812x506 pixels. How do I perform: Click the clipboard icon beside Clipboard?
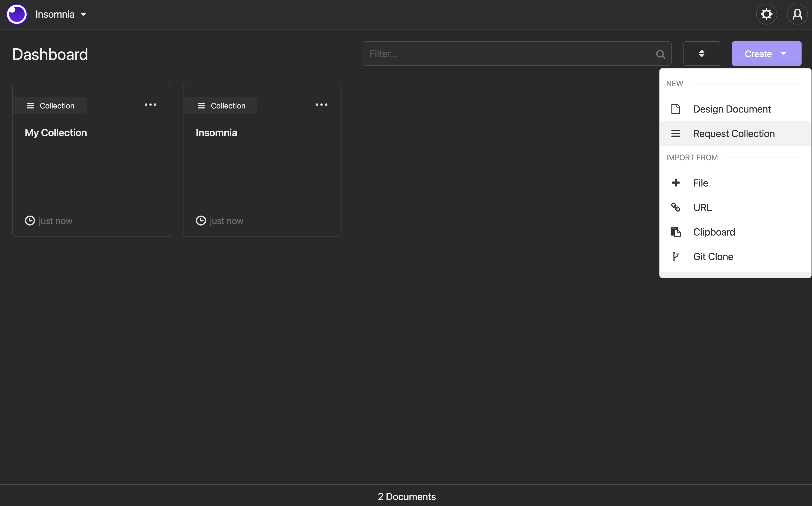click(675, 232)
